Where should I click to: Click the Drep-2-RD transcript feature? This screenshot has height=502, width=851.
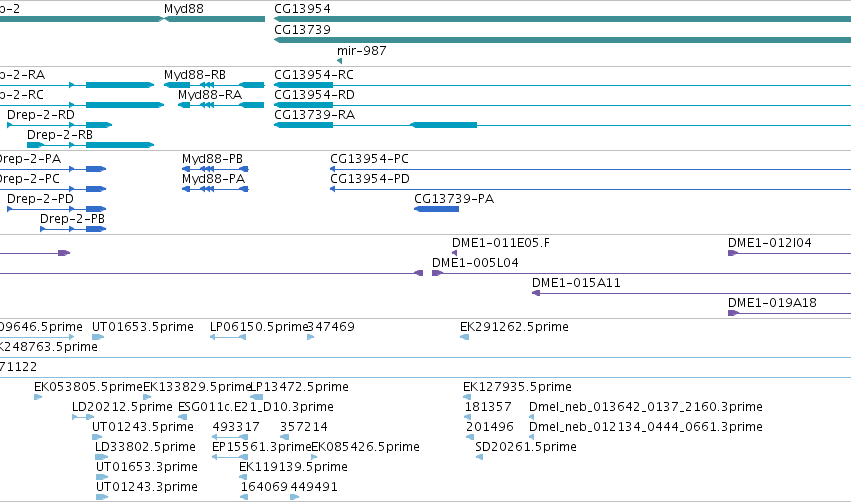click(x=59, y=125)
